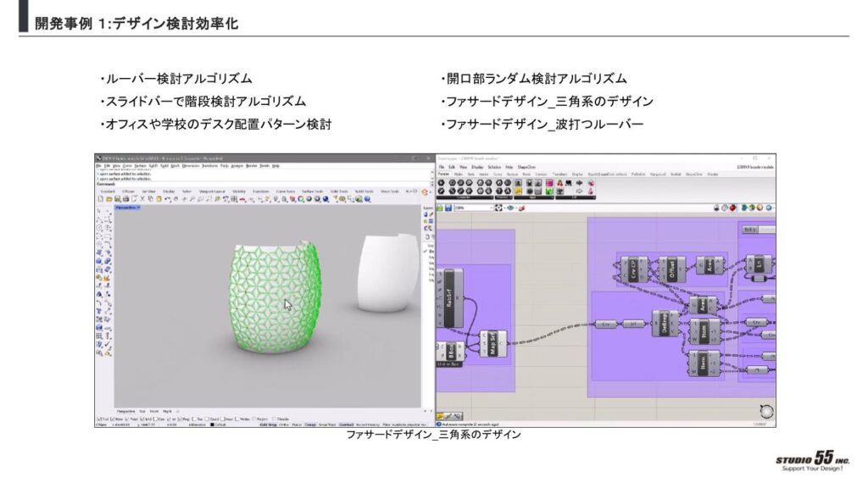Image resolution: width=868 pixels, height=488 pixels.
Task: Select the Offset component
Action: pos(671,269)
